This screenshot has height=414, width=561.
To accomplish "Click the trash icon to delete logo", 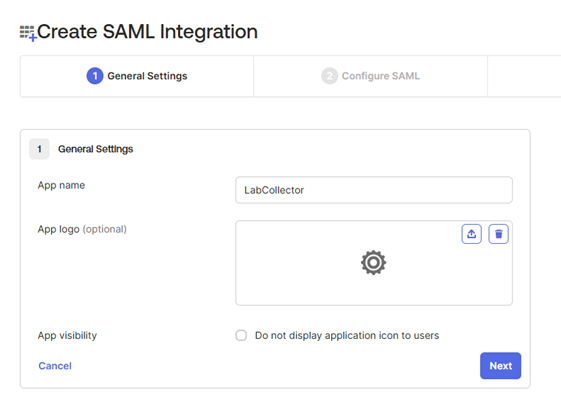I will pos(498,234).
